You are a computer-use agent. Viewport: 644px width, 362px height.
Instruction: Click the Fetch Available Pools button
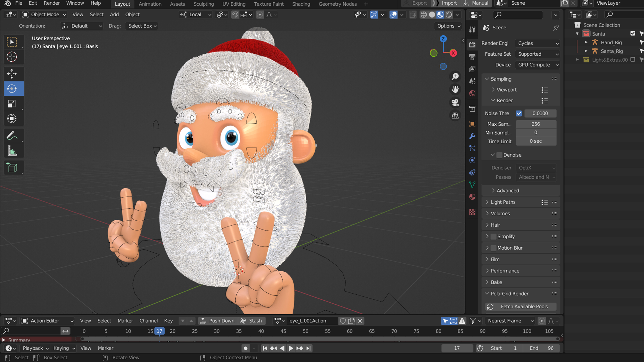pyautogui.click(x=521, y=307)
